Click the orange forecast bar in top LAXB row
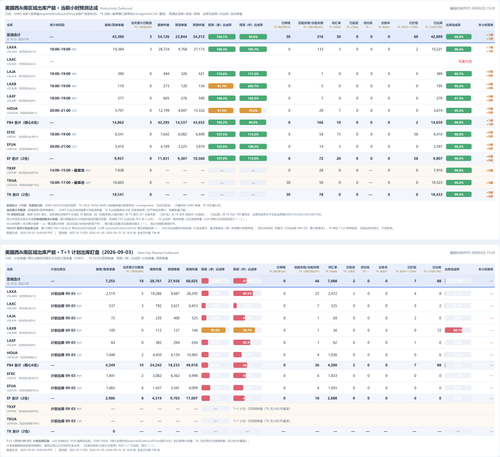Image resolution: width=500 pixels, height=457 pixels. click(x=221, y=86)
